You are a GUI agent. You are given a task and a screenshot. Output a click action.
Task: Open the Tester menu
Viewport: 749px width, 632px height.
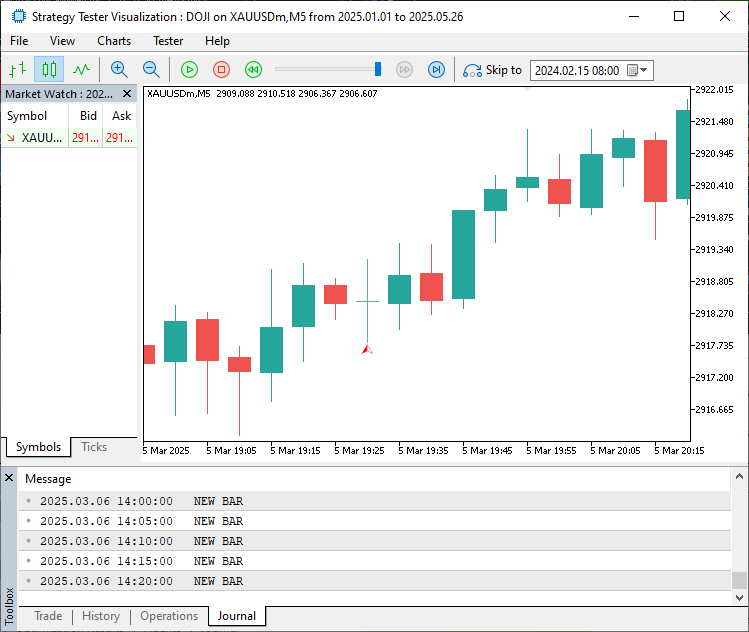(x=168, y=41)
